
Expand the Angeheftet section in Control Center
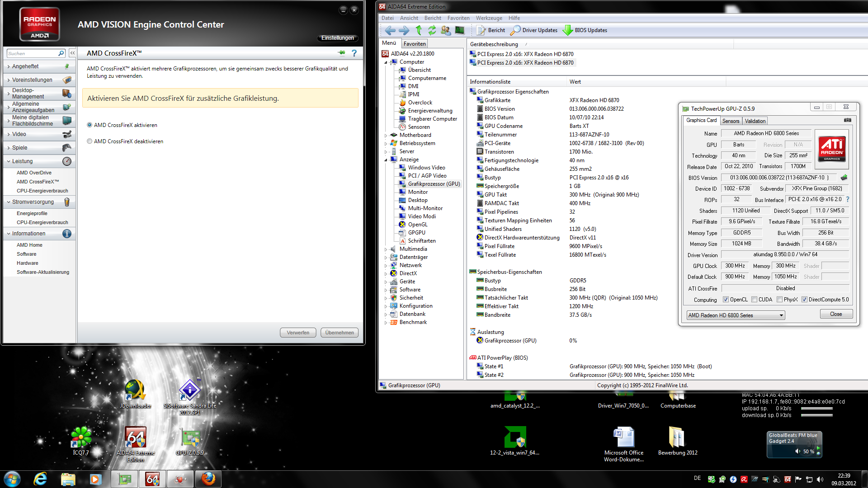click(x=39, y=66)
